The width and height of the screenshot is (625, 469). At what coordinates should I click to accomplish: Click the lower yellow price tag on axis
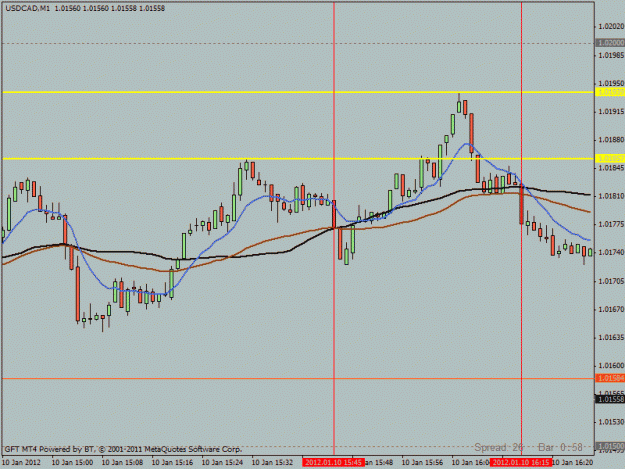pyautogui.click(x=609, y=159)
